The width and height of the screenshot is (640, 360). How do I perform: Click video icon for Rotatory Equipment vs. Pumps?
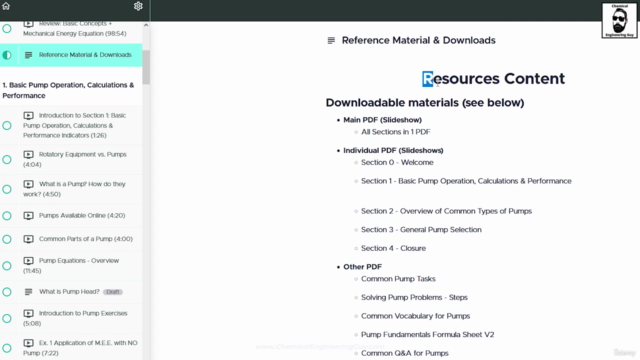[x=28, y=154]
